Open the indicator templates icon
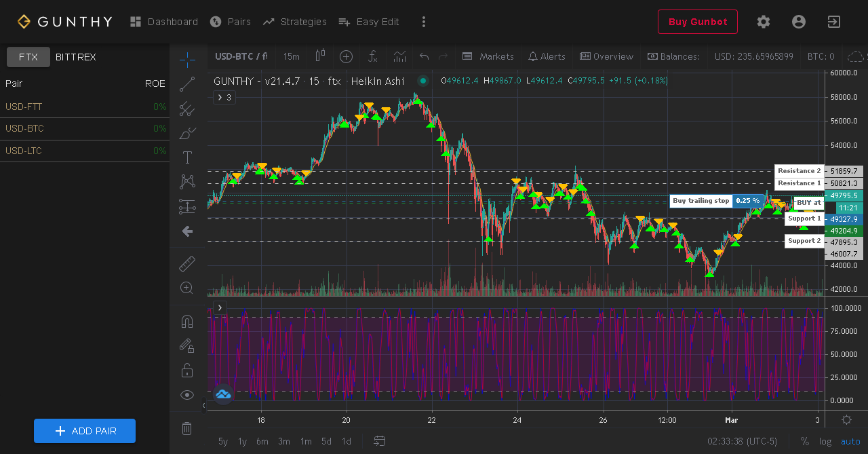The width and height of the screenshot is (868, 454). click(400, 56)
